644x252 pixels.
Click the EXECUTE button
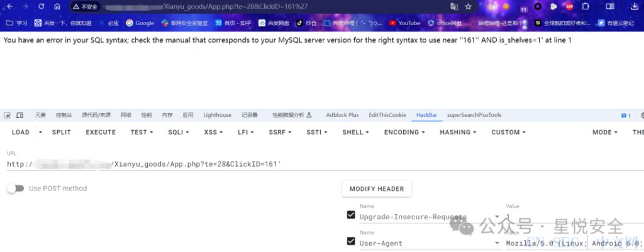(101, 132)
